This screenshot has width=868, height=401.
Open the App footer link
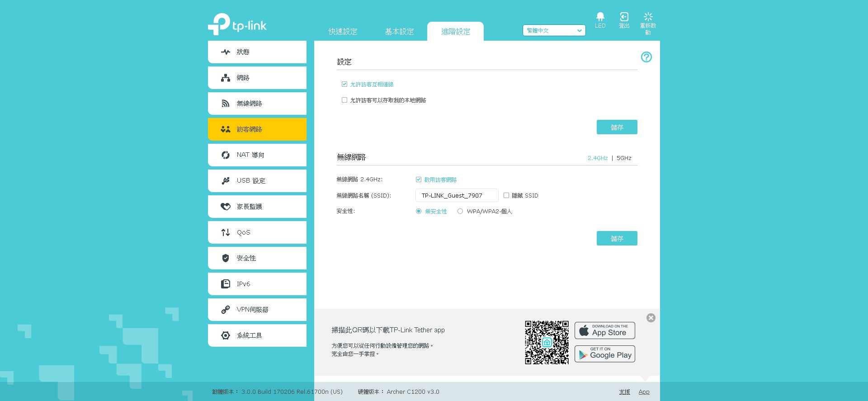pos(644,392)
